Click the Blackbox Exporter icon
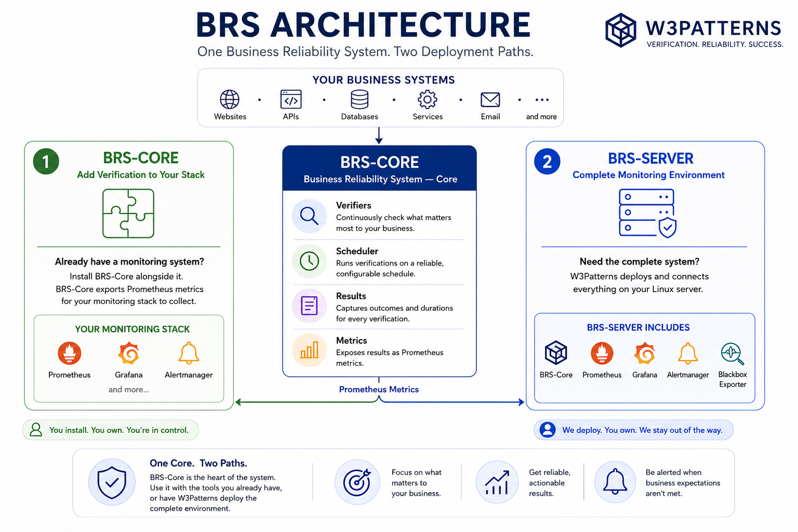This screenshot has height=532, width=798. 733,354
